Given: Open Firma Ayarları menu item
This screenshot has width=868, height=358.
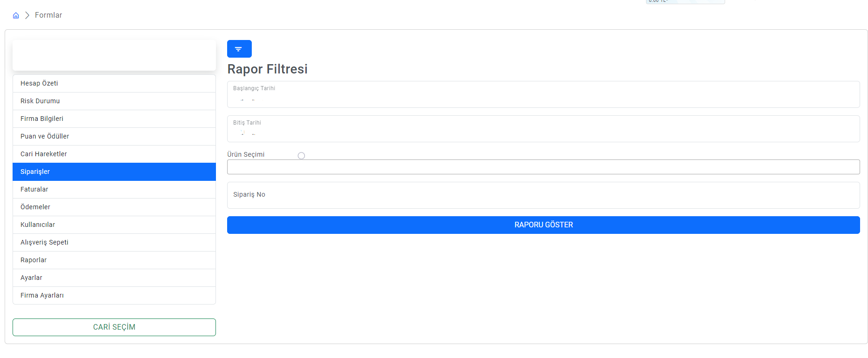Looking at the screenshot, I should [x=114, y=296].
